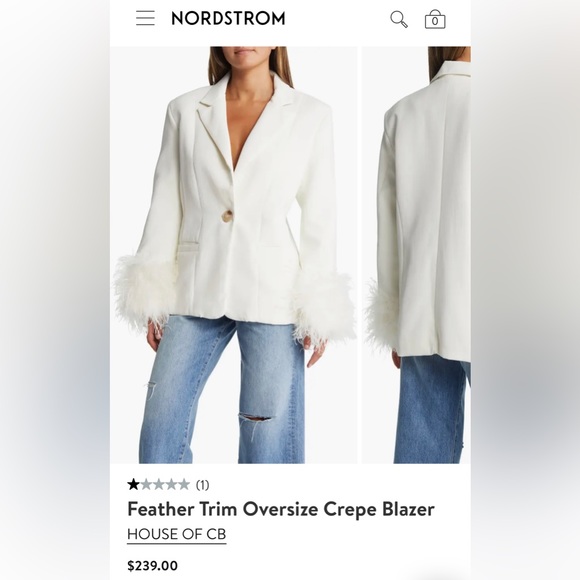Click the filled black rating star
Viewport: 580px width, 580px height.
pyautogui.click(x=133, y=484)
